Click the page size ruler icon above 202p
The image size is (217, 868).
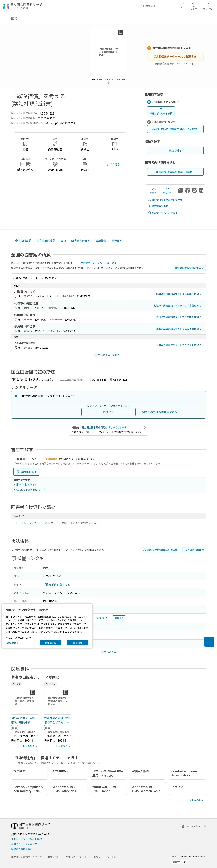(55, 164)
